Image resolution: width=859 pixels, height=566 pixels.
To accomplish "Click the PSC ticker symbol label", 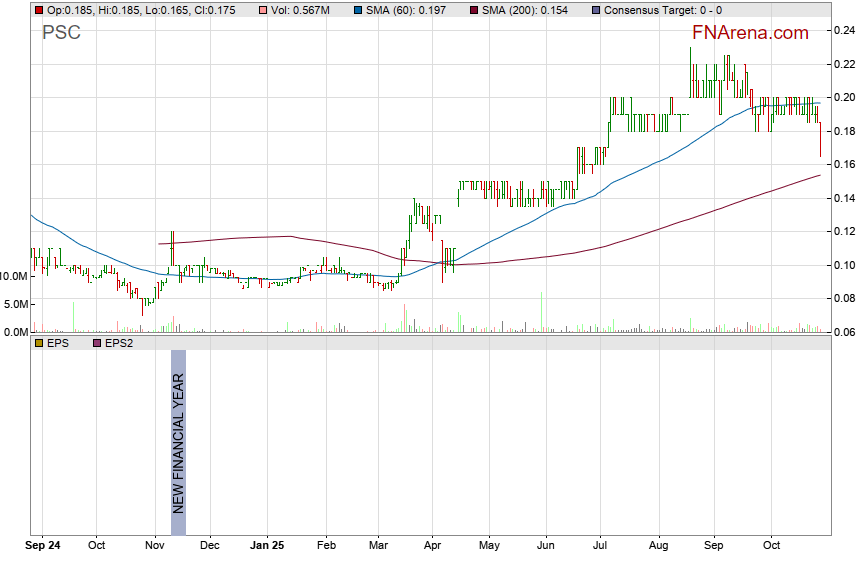I will point(61,33).
